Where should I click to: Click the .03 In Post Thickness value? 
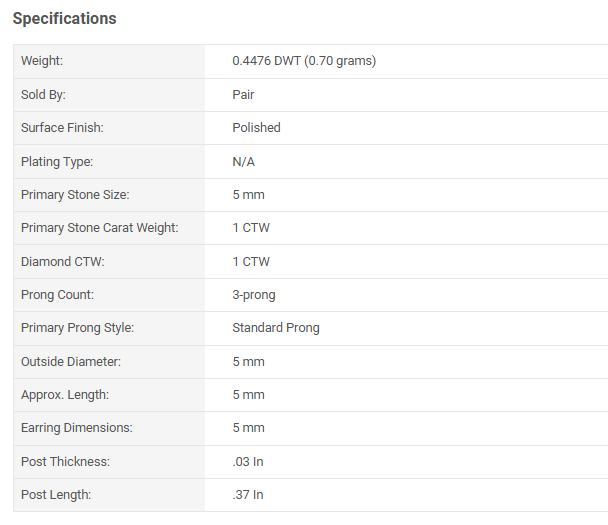pos(248,462)
